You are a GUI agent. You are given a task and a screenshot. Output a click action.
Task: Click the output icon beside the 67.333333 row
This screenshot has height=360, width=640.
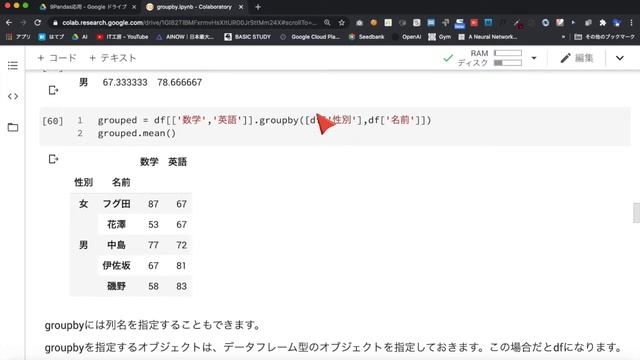(53, 90)
